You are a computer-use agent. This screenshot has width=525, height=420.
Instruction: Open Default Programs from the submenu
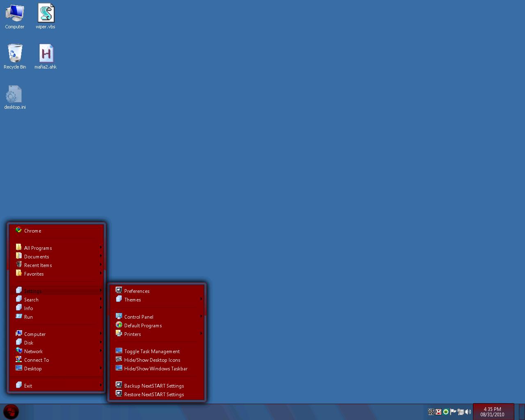point(143,326)
